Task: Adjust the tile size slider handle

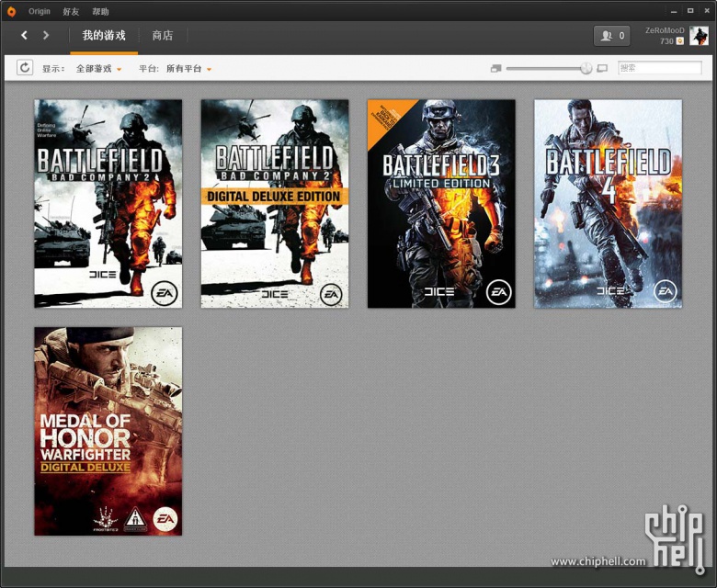Action: pos(586,69)
